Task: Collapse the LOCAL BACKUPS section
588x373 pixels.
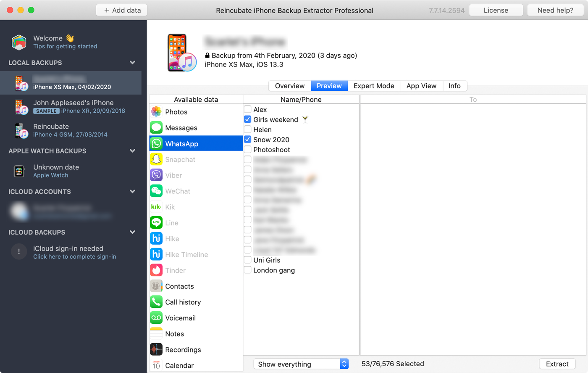Action: point(132,62)
